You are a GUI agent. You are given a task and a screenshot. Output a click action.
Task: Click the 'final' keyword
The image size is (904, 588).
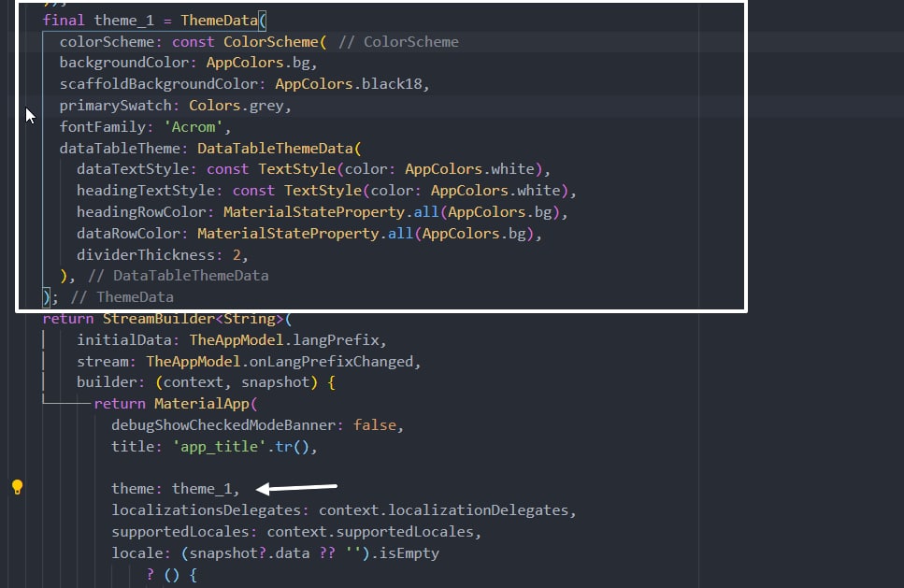coord(64,21)
